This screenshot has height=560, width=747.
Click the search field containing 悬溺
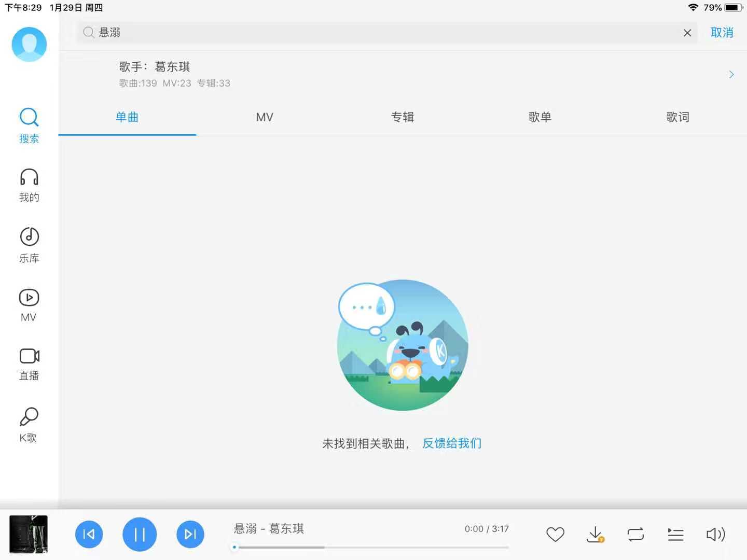[x=384, y=33]
